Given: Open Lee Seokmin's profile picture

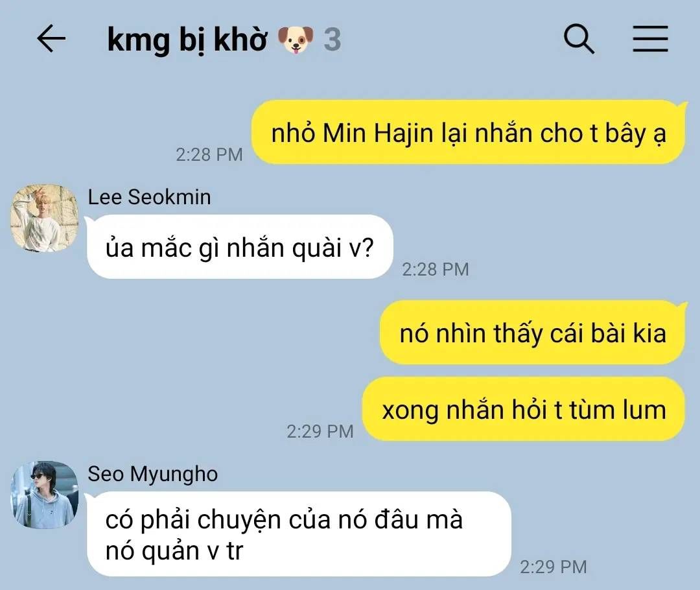Looking at the screenshot, I should pos(44,218).
